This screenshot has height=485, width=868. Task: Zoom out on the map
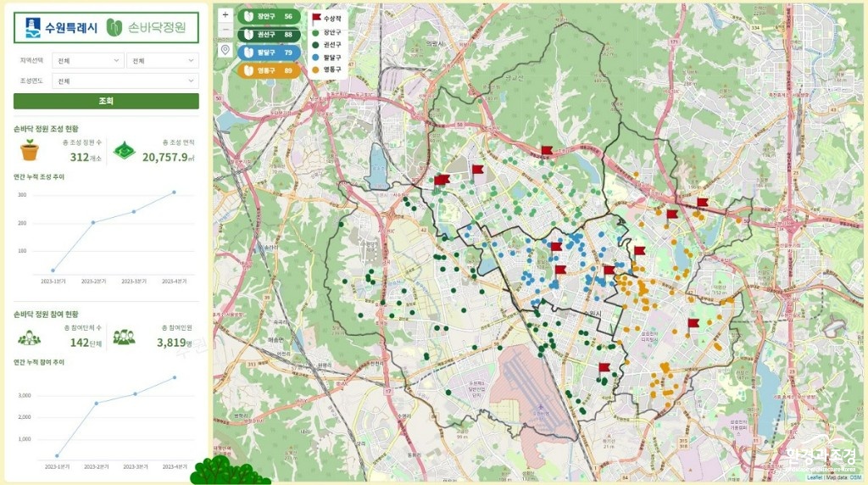click(225, 29)
